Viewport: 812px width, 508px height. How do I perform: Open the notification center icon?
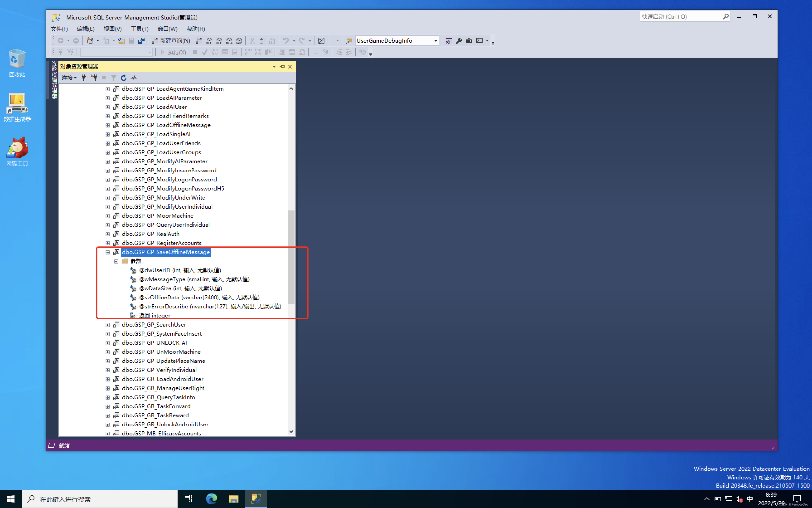(797, 499)
